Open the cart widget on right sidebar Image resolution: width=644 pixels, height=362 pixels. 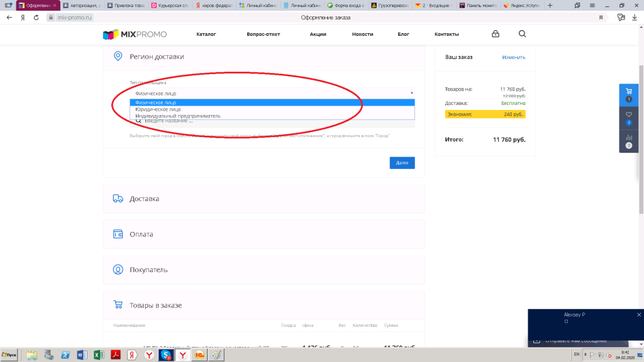click(x=629, y=94)
